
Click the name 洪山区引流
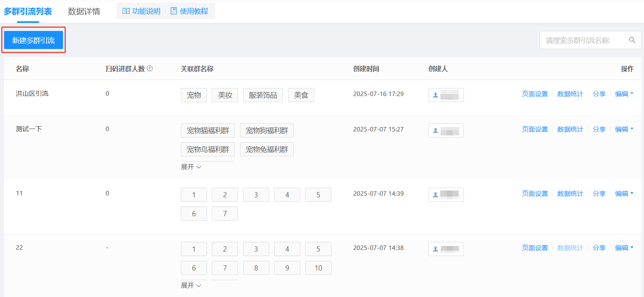(x=32, y=93)
